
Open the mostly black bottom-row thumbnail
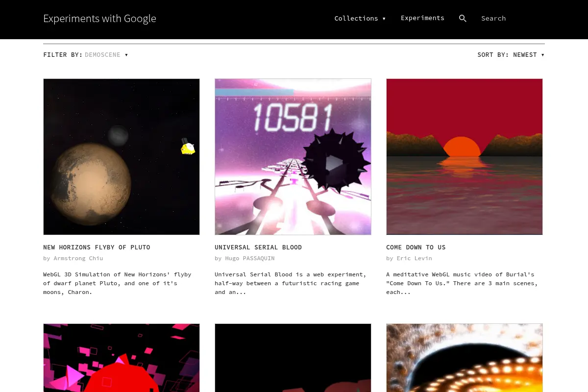click(x=293, y=358)
